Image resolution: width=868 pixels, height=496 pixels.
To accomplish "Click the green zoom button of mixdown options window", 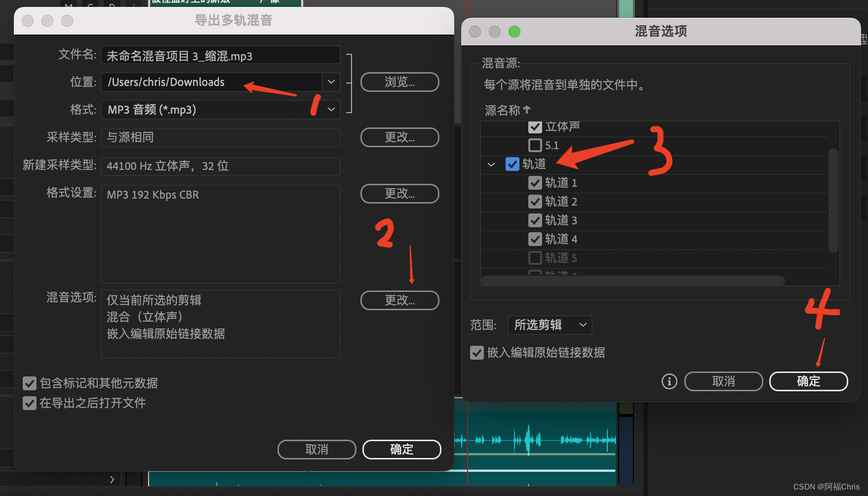I will 514,32.
